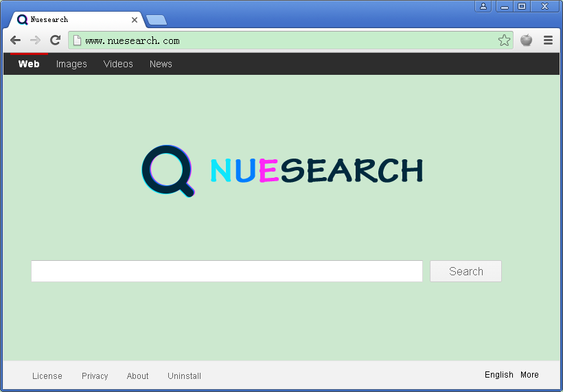This screenshot has height=392, width=563.
Task: Click the page icon in the address bar
Action: pos(77,41)
